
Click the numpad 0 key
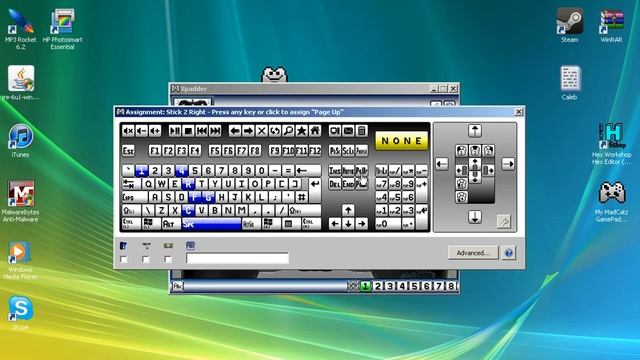pos(388,224)
